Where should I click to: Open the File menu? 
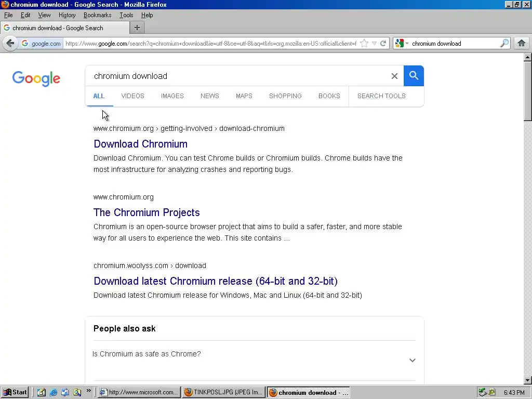click(x=8, y=15)
